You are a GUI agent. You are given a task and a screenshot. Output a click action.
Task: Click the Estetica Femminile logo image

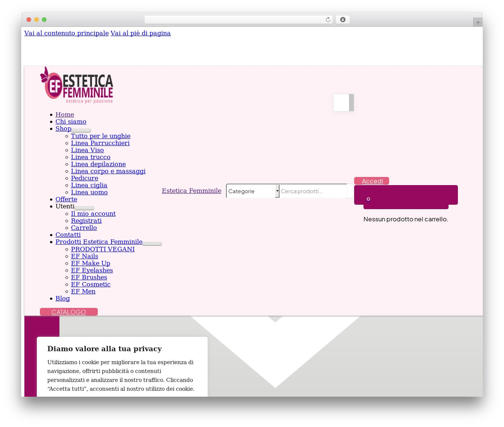click(77, 85)
